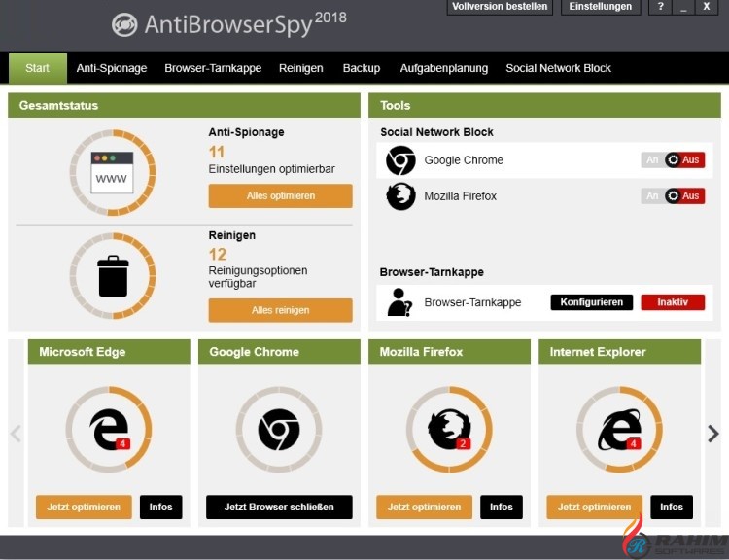
Task: Show previous browsers with left arrow
Action: tap(16, 434)
